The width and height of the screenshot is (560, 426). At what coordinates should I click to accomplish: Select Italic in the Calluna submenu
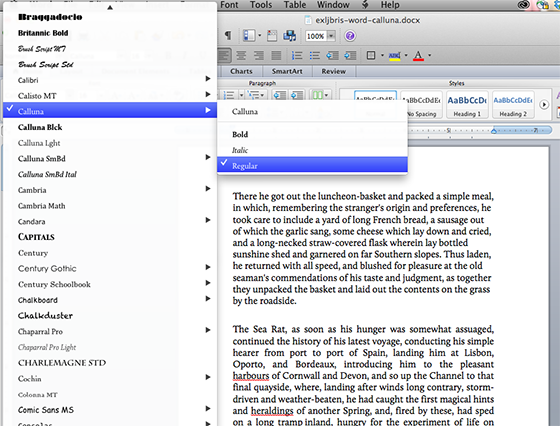[x=312, y=150]
